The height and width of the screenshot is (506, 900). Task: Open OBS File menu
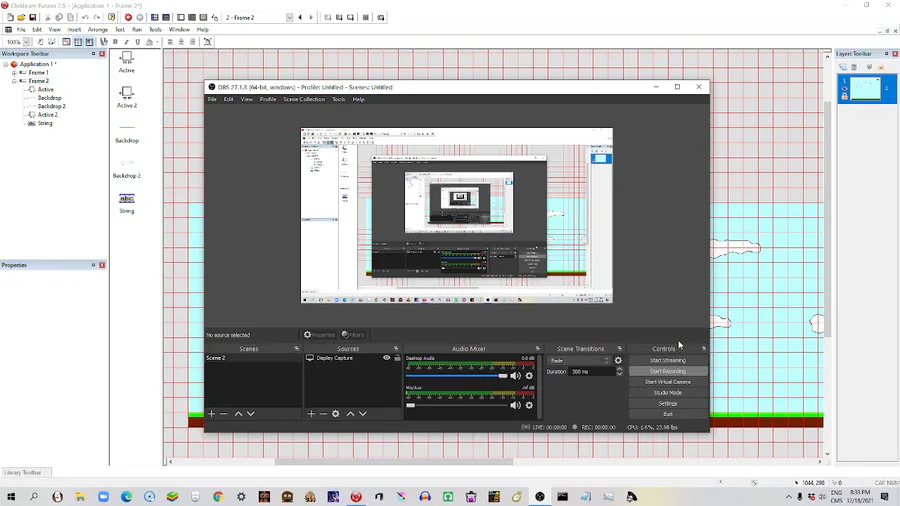coord(212,99)
